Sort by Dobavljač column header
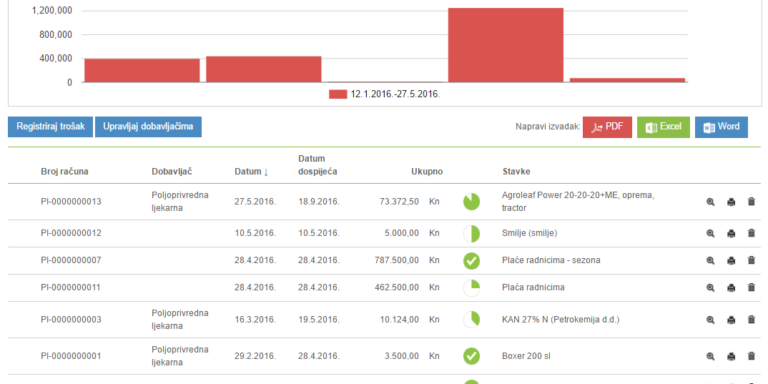This screenshot has height=384, width=768. click(x=171, y=171)
